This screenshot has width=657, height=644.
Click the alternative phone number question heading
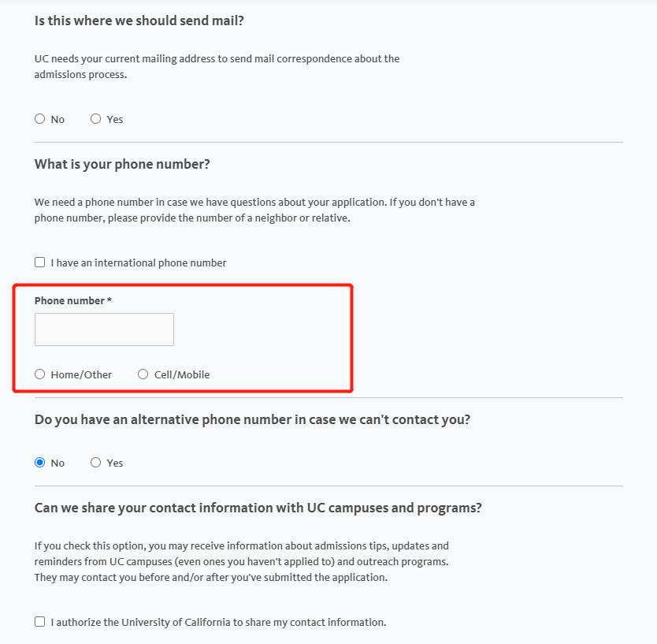click(252, 419)
